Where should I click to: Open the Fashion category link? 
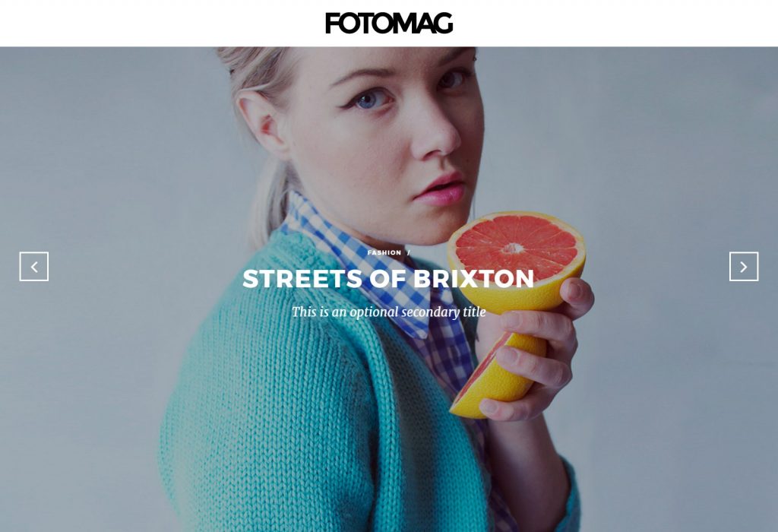384,252
